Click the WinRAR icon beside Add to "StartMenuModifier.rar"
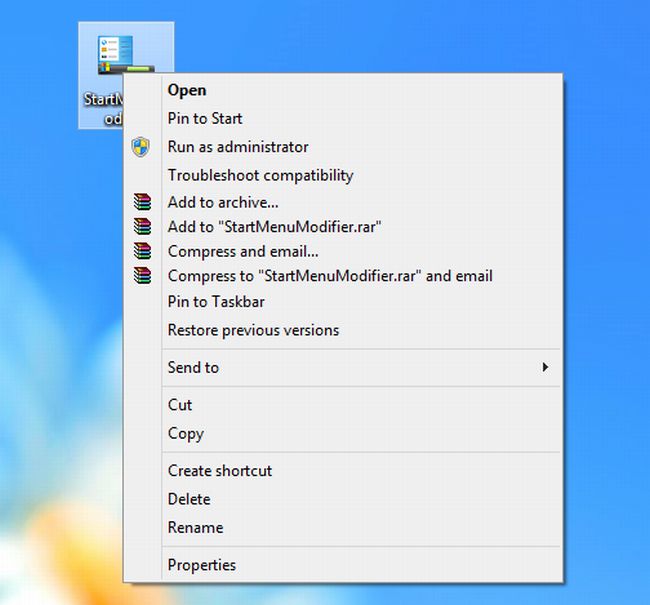Viewport: 650px width, 605px height. (142, 227)
